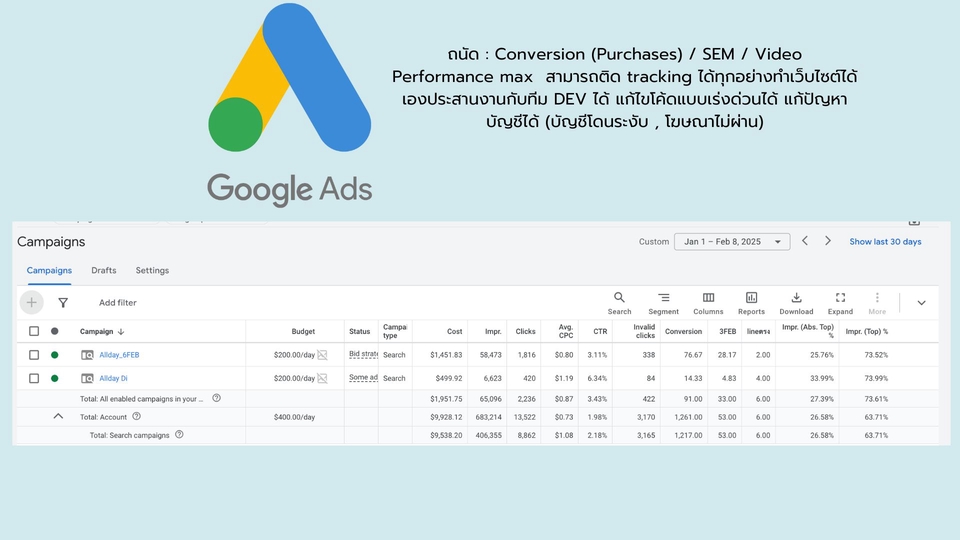Switch to the Campaigns tab
The height and width of the screenshot is (540, 960).
click(49, 270)
